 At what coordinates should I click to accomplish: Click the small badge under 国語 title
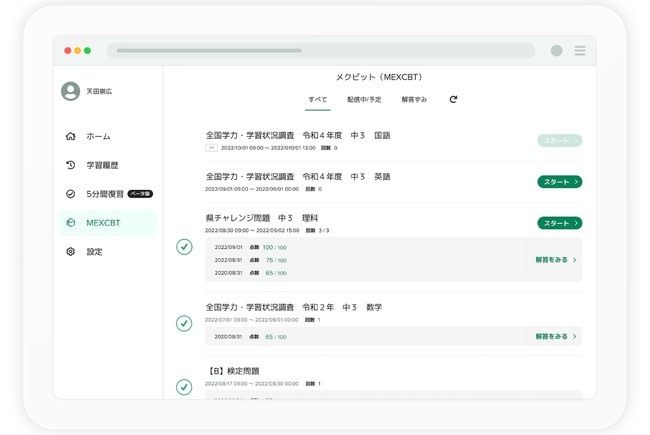tap(211, 148)
